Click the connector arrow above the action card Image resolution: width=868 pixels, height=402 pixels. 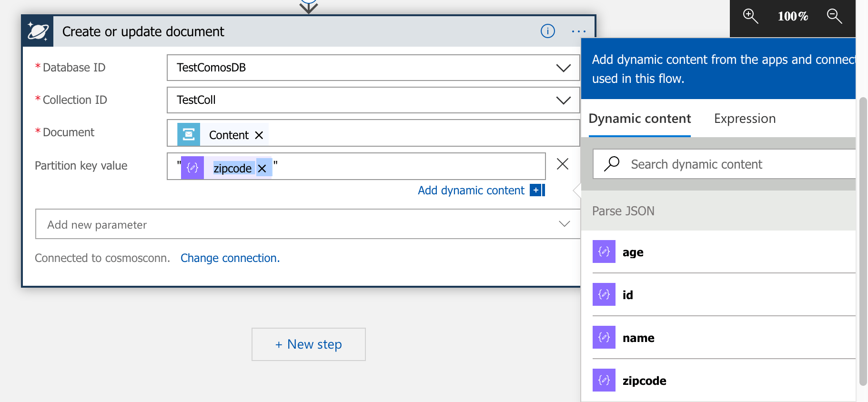click(x=309, y=7)
